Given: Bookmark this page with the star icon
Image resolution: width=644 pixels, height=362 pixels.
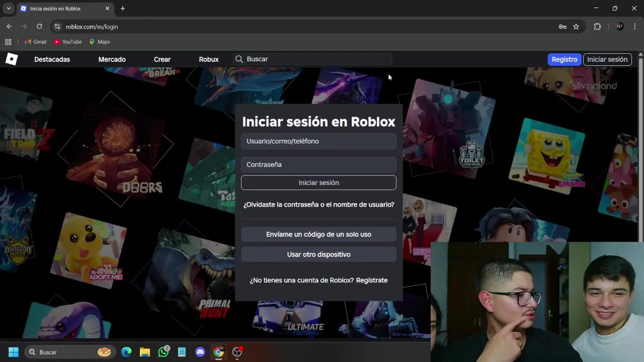Looking at the screenshot, I should [x=576, y=27].
